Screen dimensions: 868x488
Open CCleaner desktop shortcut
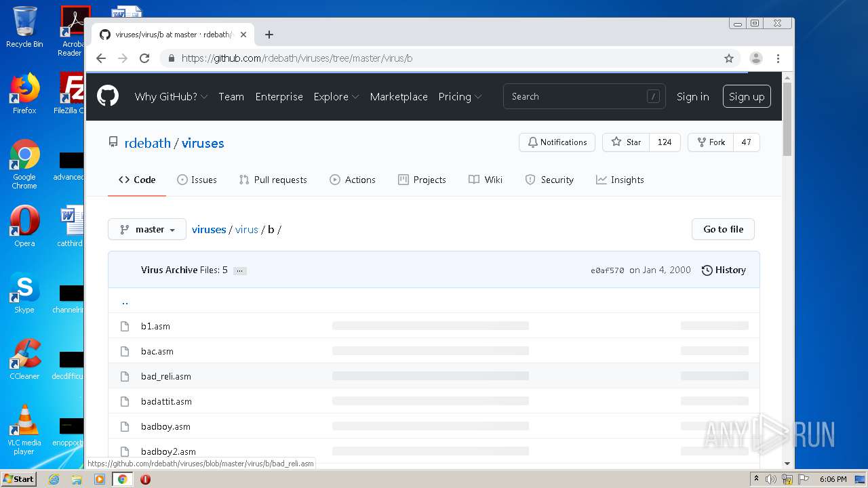[x=24, y=359]
